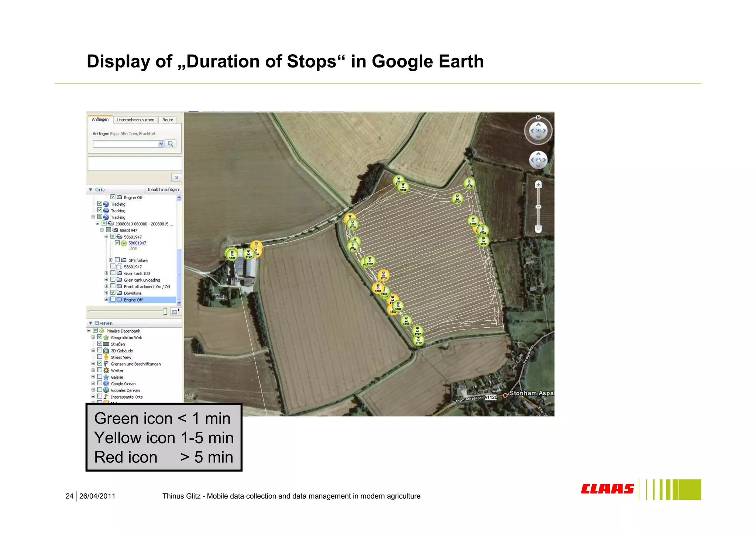Click the empty search results box
The image size is (756, 534).
coord(135,163)
